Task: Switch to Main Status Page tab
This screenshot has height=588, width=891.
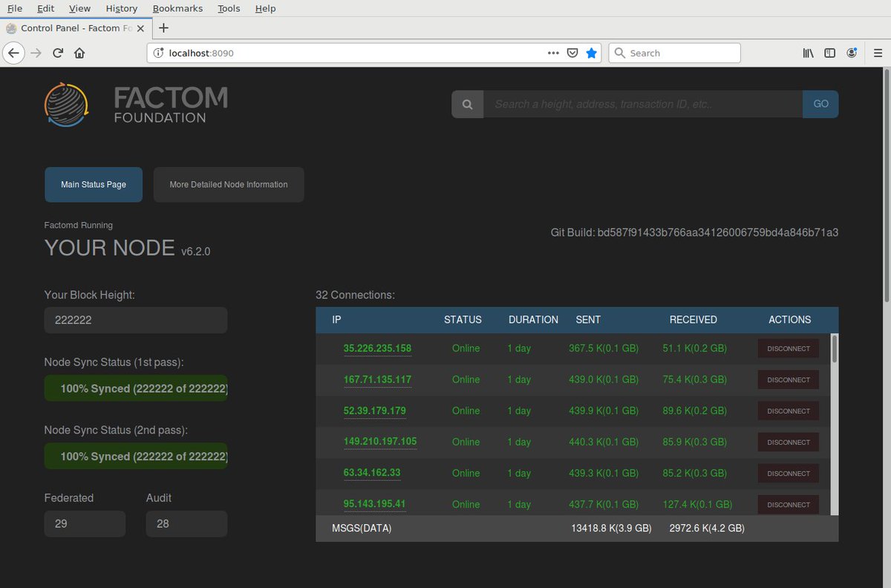Action: point(94,185)
